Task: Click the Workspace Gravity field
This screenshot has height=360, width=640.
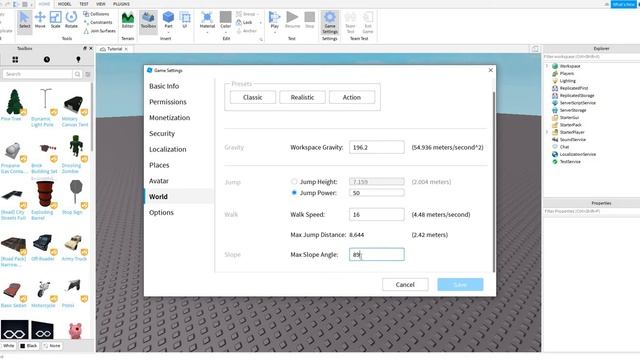Action: click(x=377, y=147)
